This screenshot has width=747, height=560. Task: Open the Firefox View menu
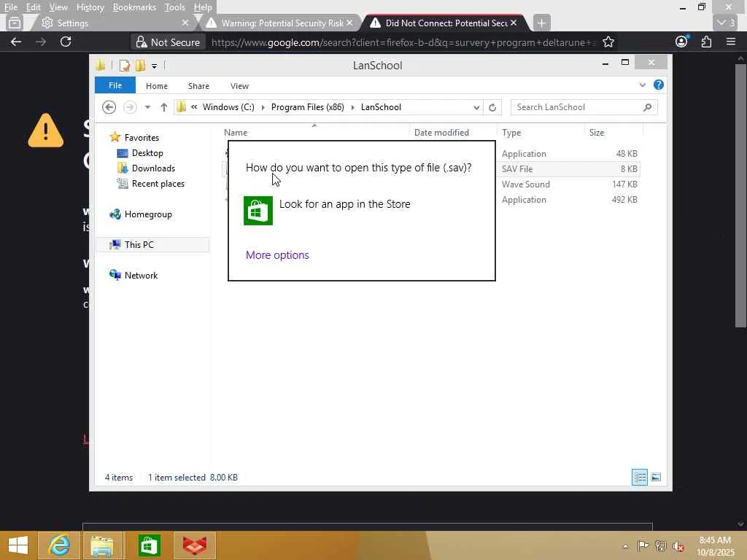click(58, 7)
